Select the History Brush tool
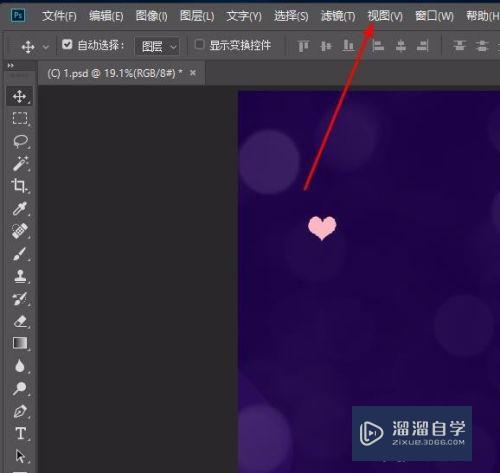 [20, 299]
